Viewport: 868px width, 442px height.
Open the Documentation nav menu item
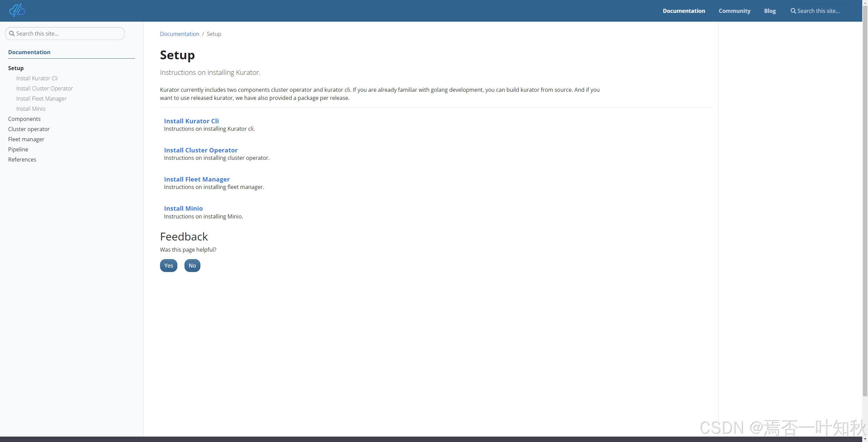(684, 11)
